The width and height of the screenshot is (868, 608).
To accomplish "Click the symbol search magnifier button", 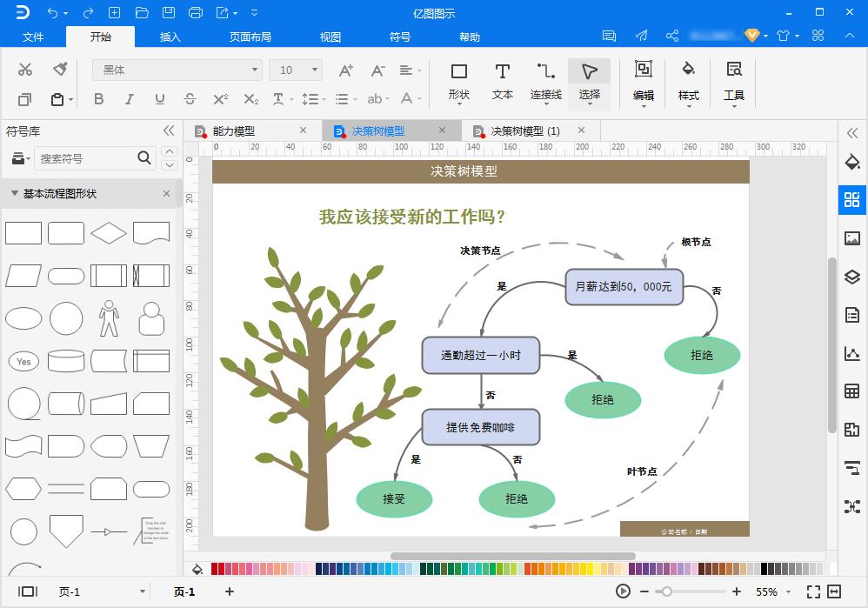I will click(144, 158).
